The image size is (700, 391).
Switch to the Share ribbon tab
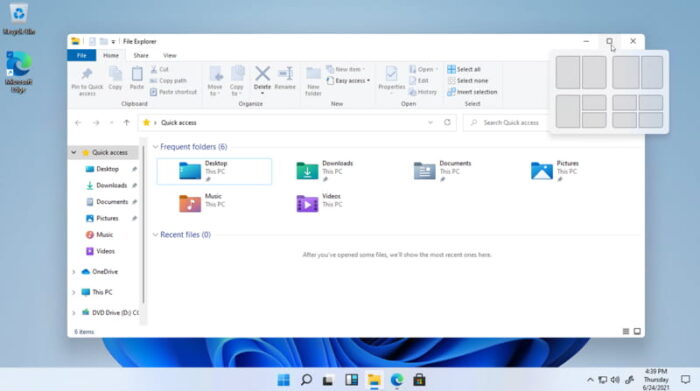(141, 55)
